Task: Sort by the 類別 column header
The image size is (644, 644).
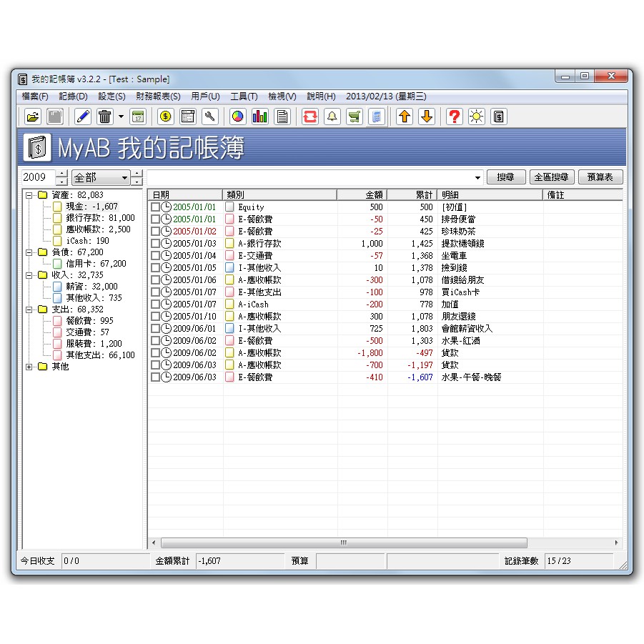Action: tap(279, 194)
